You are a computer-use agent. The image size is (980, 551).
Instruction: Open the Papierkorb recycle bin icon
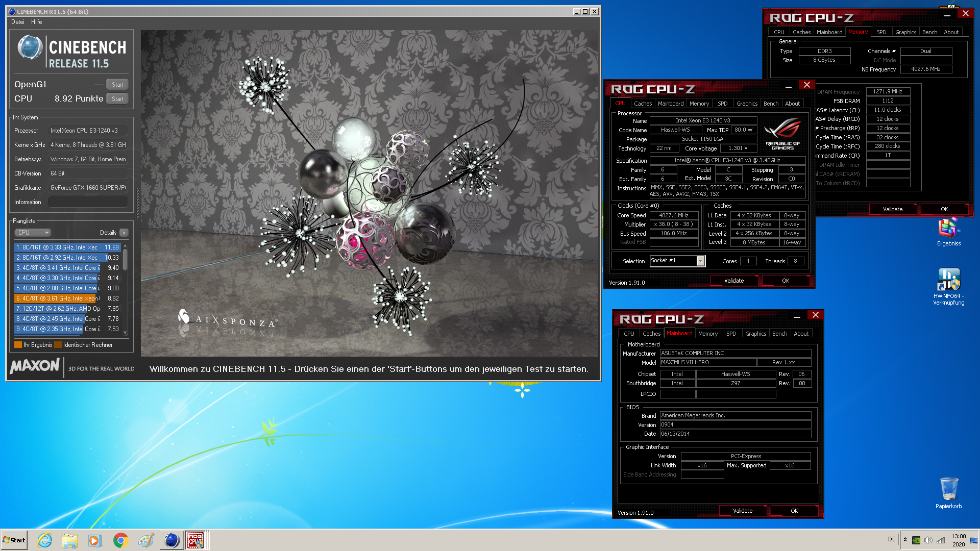(x=948, y=493)
